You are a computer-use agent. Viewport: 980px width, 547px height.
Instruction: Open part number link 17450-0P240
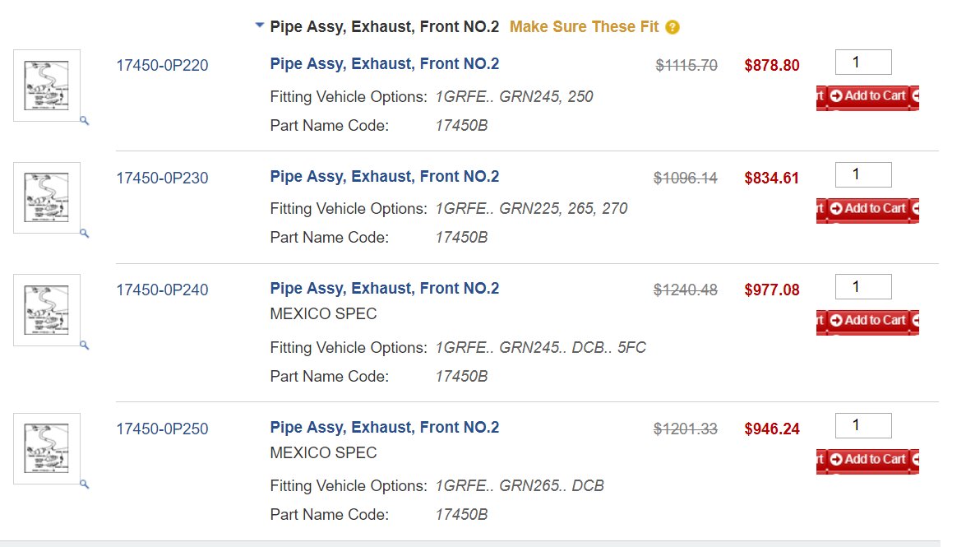point(162,290)
